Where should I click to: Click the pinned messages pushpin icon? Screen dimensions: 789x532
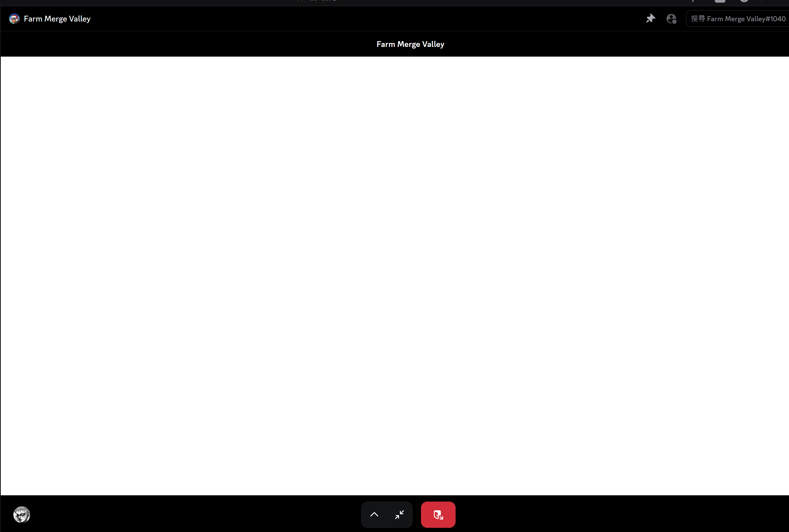click(x=650, y=19)
